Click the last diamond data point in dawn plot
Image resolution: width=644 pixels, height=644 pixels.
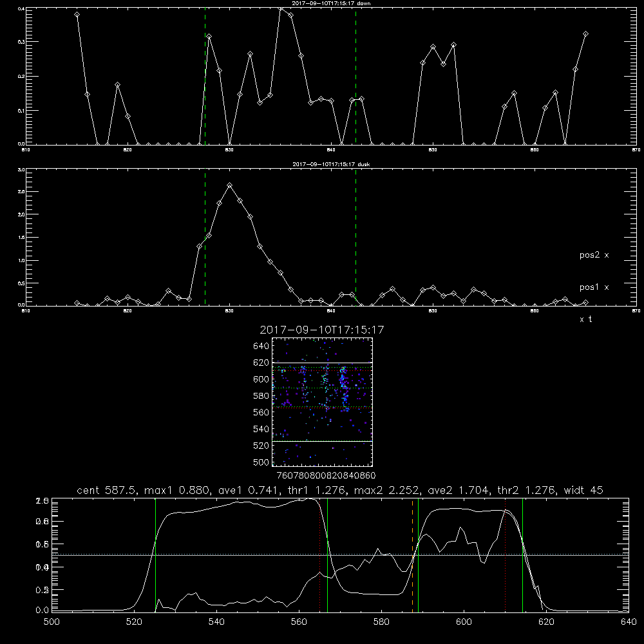[x=585, y=33]
